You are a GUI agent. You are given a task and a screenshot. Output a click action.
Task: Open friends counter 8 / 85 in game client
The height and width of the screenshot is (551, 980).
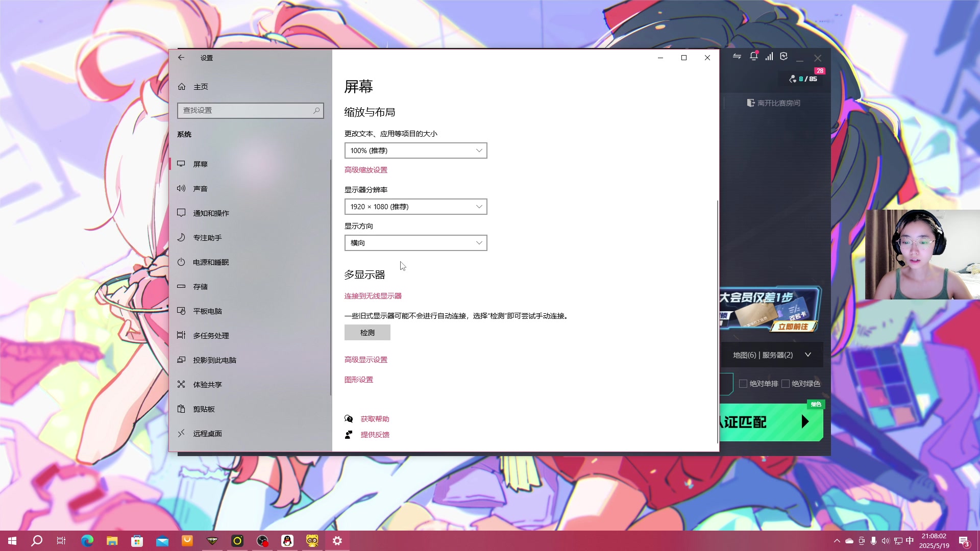coord(803,79)
